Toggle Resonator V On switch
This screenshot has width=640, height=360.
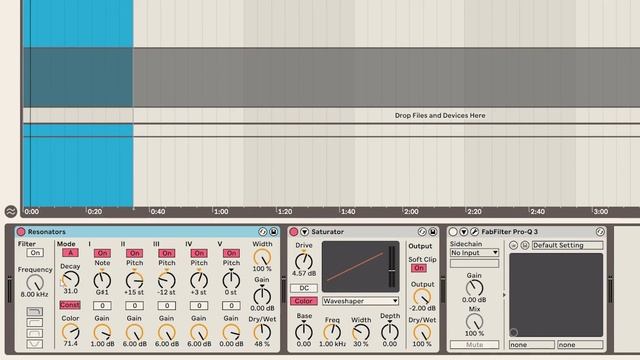[231, 253]
